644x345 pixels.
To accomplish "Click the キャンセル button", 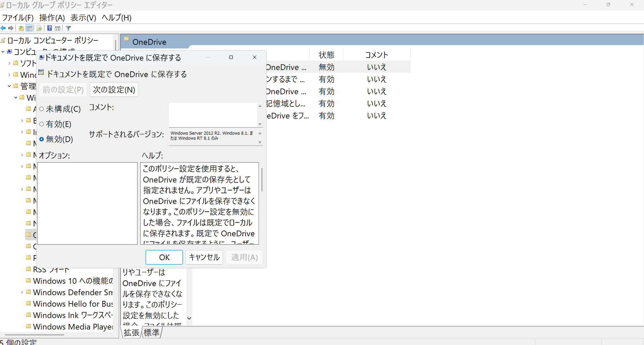I will pos(204,257).
